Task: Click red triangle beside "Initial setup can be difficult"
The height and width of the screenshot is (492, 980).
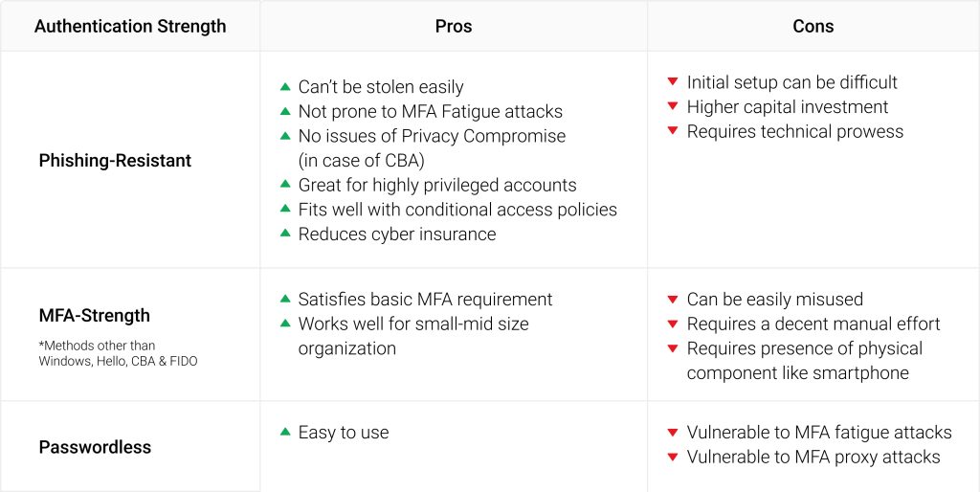Action: [673, 82]
